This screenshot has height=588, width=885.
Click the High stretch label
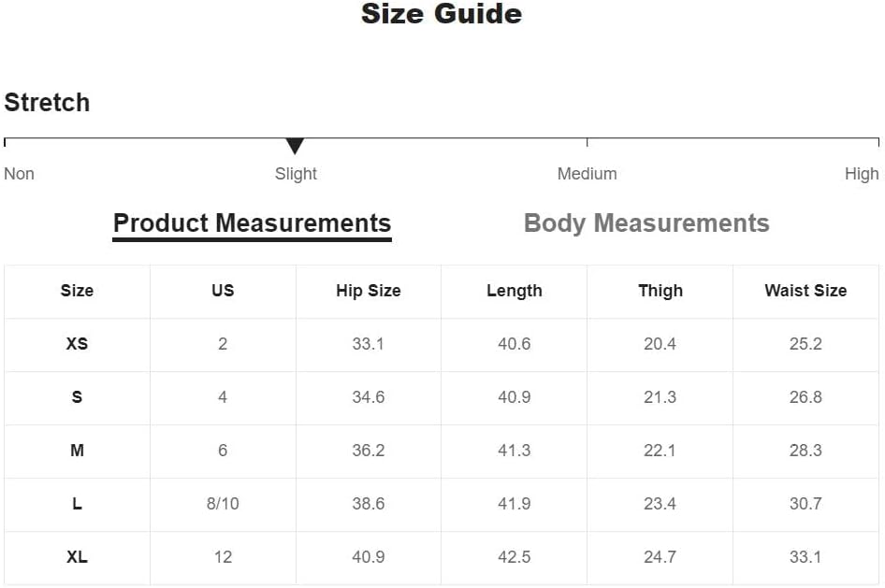pyautogui.click(x=862, y=174)
